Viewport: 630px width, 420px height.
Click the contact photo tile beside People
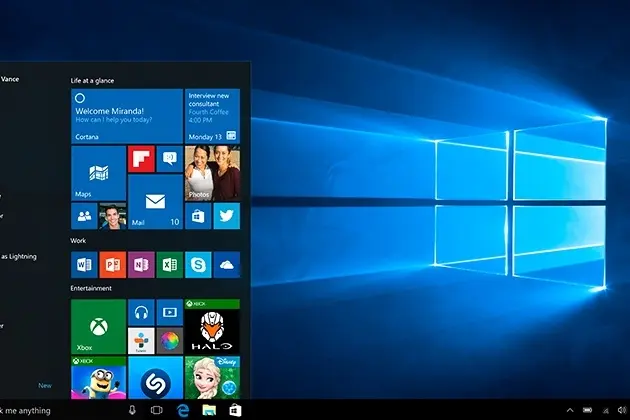pyautogui.click(x=112, y=216)
